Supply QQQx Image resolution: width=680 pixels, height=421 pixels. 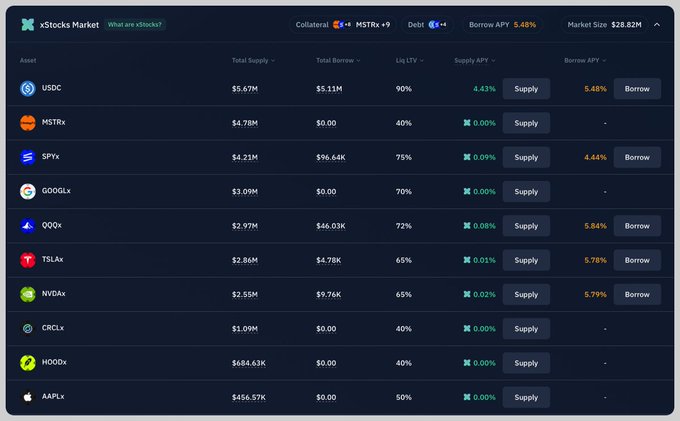click(526, 225)
